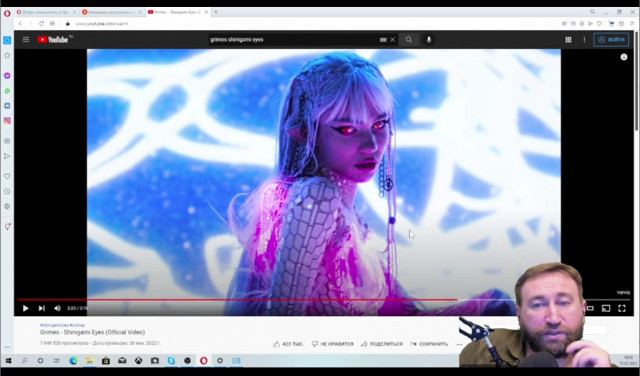Viewport: 640px width, 376px height.
Task: Mute the video volume
Action: pos(58,308)
